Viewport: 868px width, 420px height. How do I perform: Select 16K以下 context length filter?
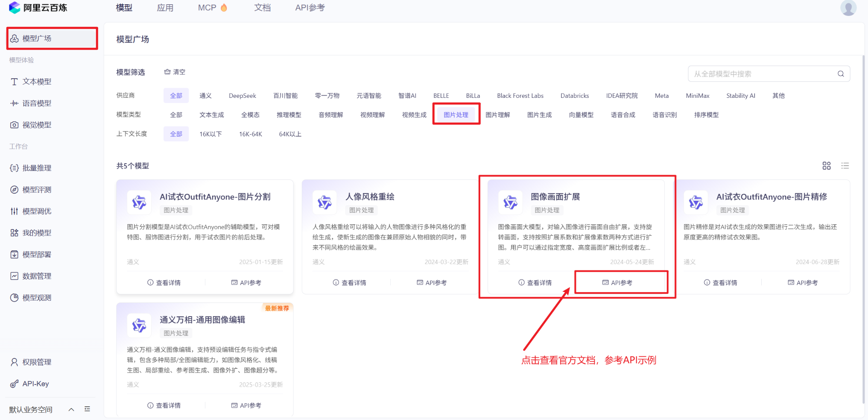point(210,134)
